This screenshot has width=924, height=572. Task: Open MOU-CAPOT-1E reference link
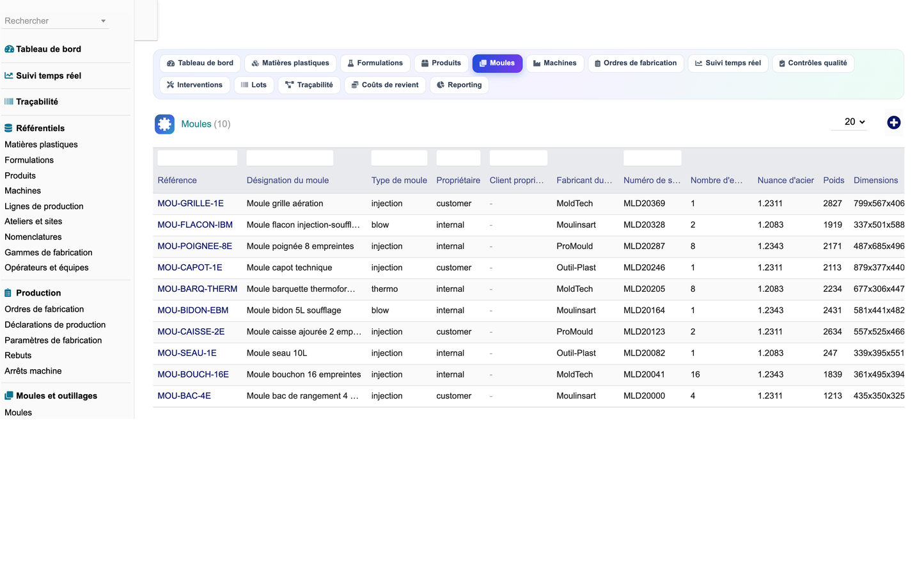190,267
